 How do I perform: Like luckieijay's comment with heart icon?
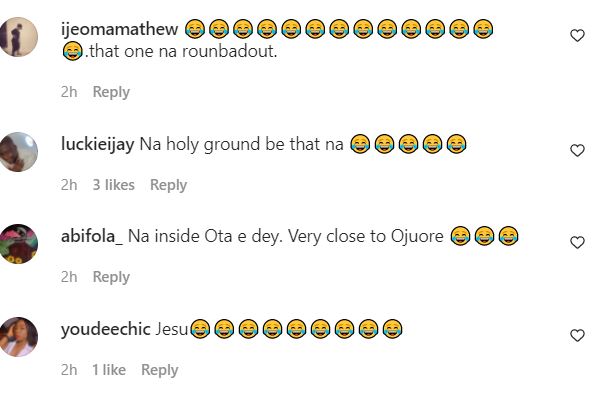(x=577, y=151)
